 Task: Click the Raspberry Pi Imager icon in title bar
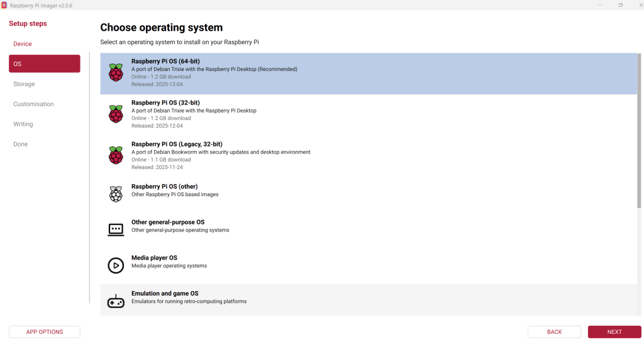pos(5,5)
